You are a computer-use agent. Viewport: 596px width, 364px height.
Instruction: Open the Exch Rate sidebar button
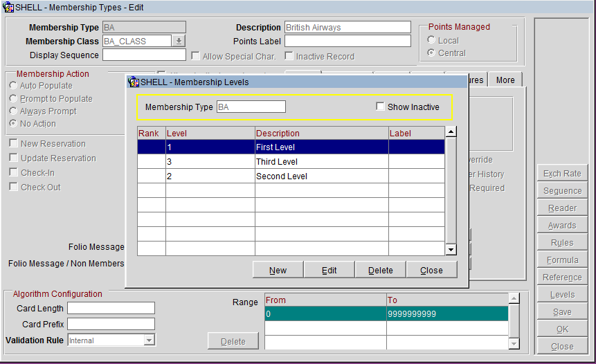coord(562,174)
